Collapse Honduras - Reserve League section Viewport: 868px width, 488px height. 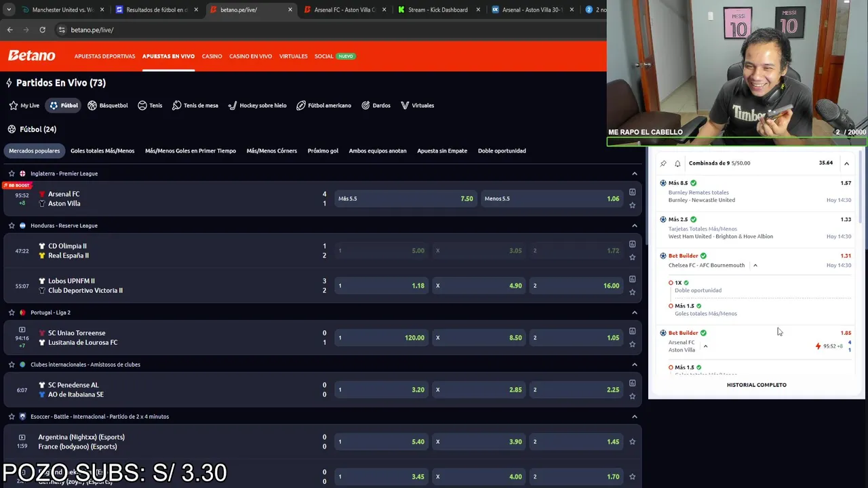[635, 226]
